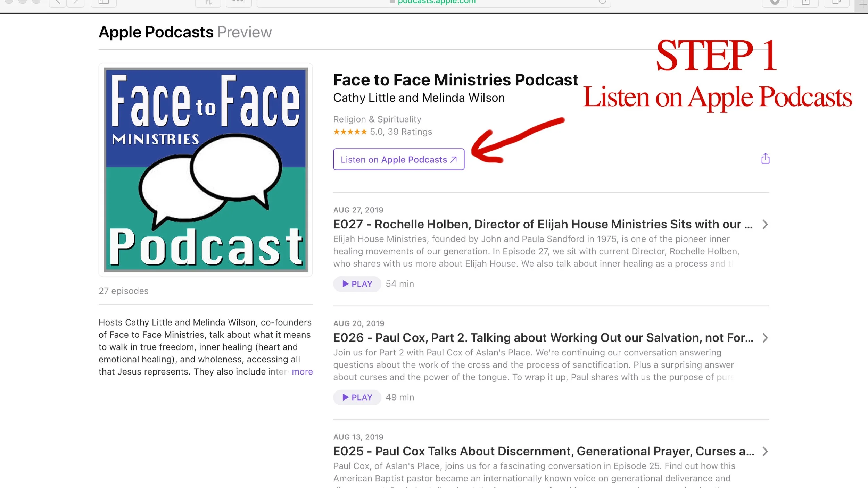Click the Elijah House Ministries episode description
The image size is (868, 488).
click(536, 251)
